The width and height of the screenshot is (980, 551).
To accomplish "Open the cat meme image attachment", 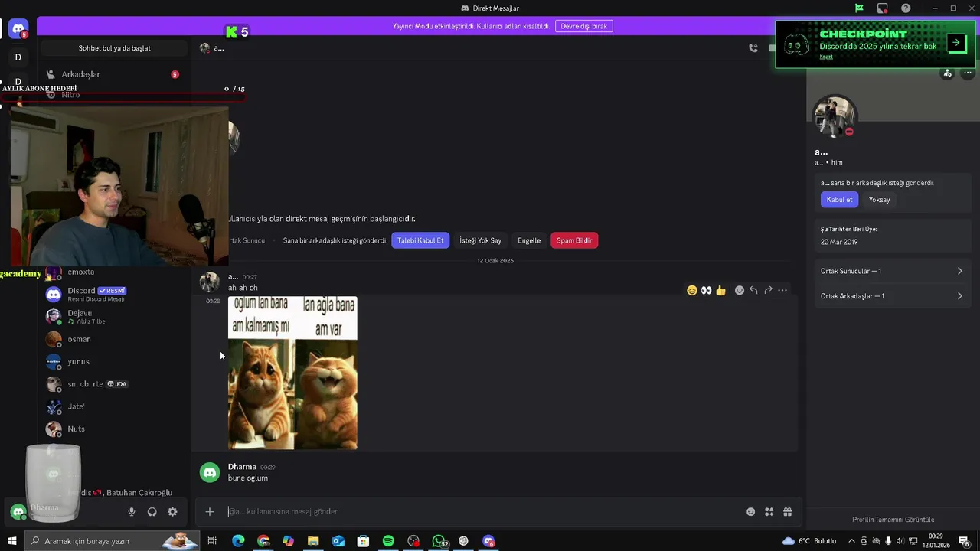I will 292,373.
